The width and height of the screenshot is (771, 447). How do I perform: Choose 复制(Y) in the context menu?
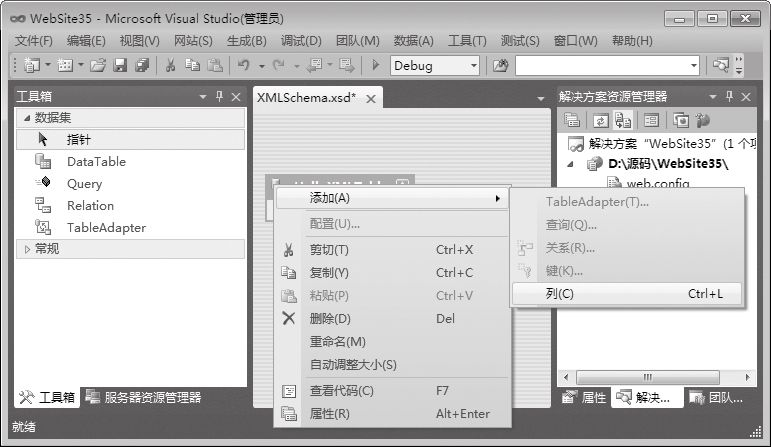point(393,273)
